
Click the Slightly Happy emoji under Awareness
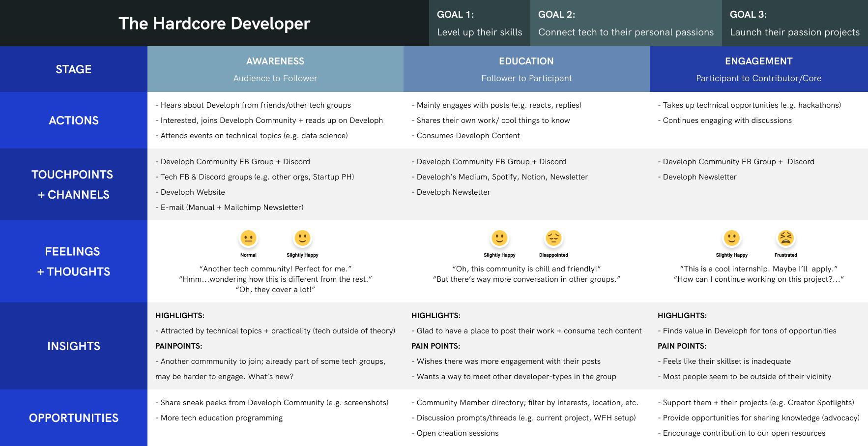(302, 238)
